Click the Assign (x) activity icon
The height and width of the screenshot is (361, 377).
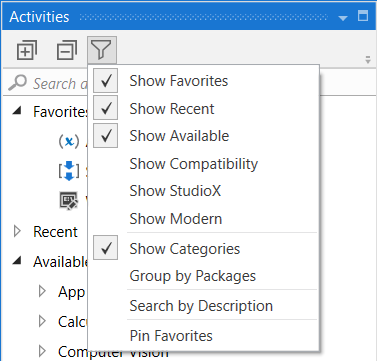(x=69, y=141)
